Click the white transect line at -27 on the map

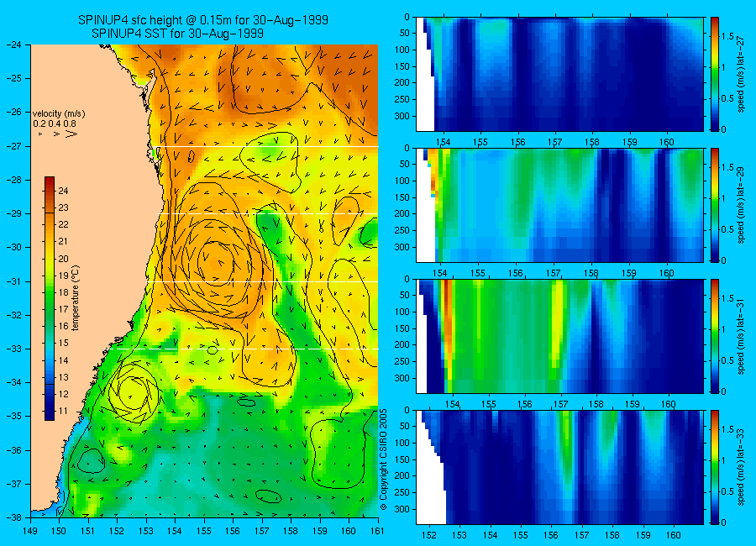pos(270,147)
